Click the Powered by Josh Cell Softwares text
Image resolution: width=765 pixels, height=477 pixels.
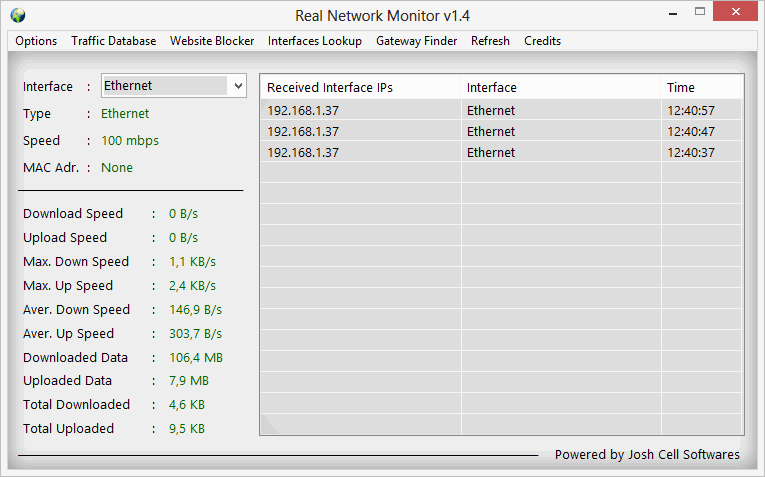(647, 455)
